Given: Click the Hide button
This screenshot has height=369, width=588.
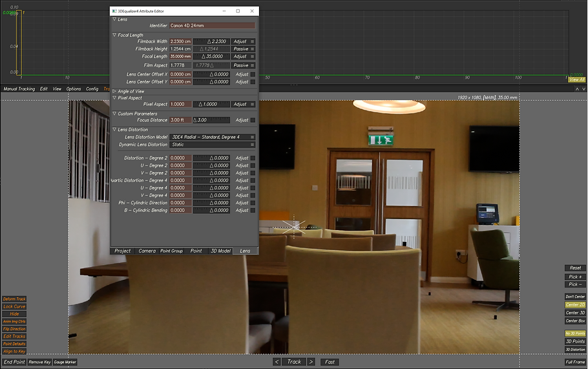Looking at the screenshot, I should [x=14, y=314].
